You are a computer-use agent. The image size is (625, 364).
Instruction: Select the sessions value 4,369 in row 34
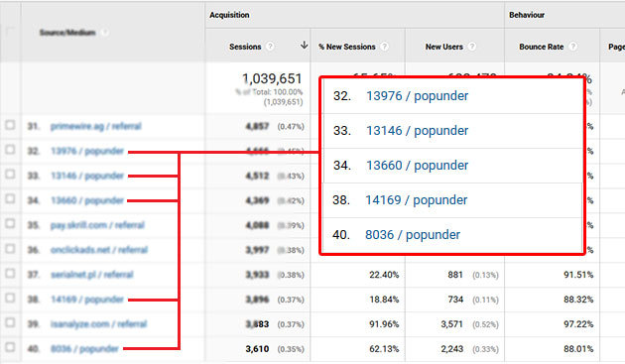coord(258,200)
